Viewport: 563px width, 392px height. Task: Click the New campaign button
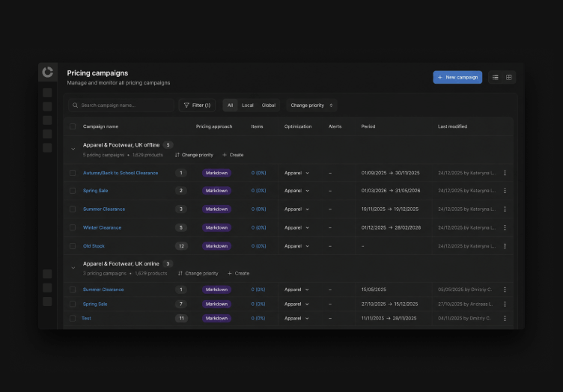457,77
